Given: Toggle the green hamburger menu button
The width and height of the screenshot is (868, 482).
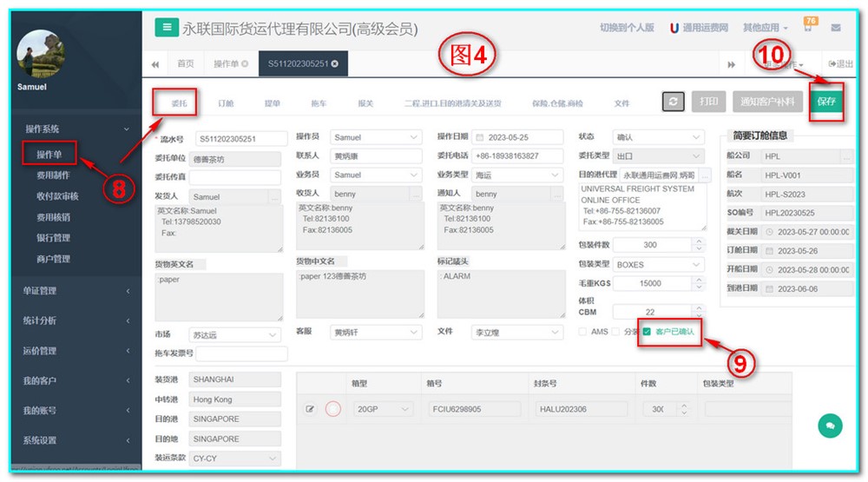Looking at the screenshot, I should pyautogui.click(x=166, y=27).
